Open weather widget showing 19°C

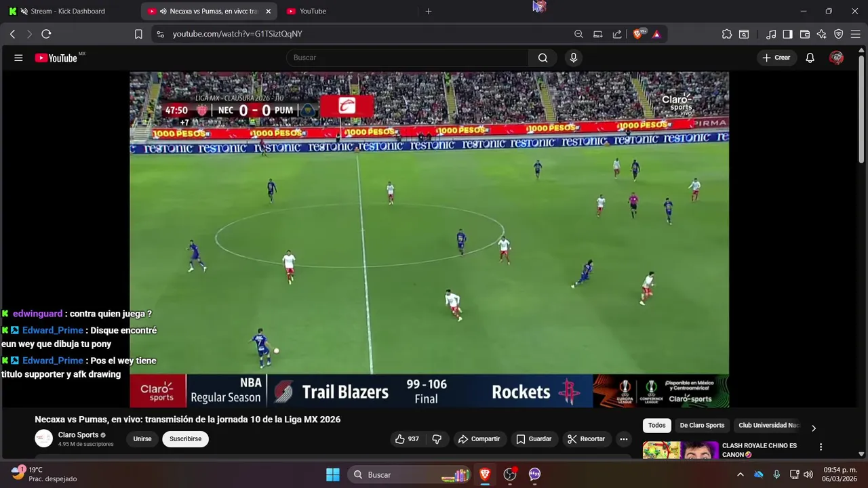tap(44, 474)
